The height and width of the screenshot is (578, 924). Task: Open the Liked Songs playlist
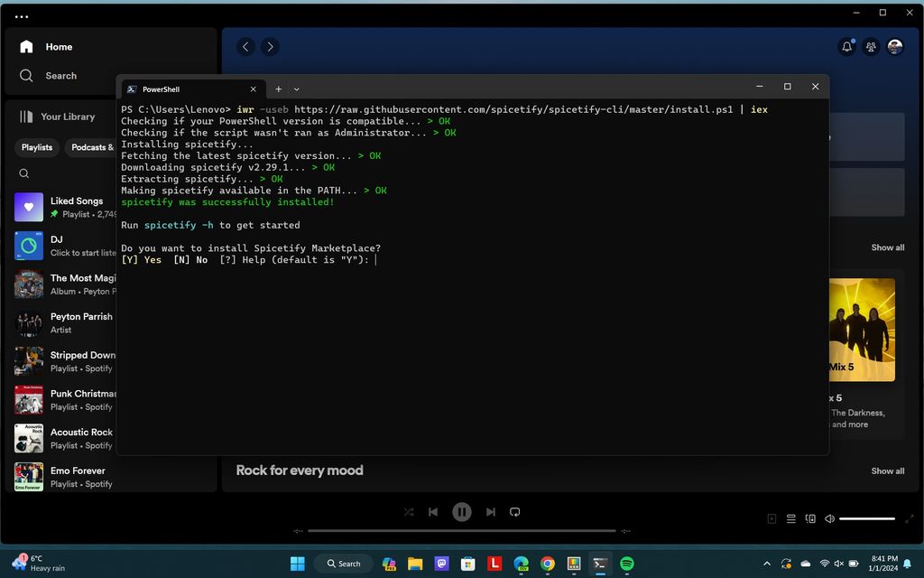77,207
